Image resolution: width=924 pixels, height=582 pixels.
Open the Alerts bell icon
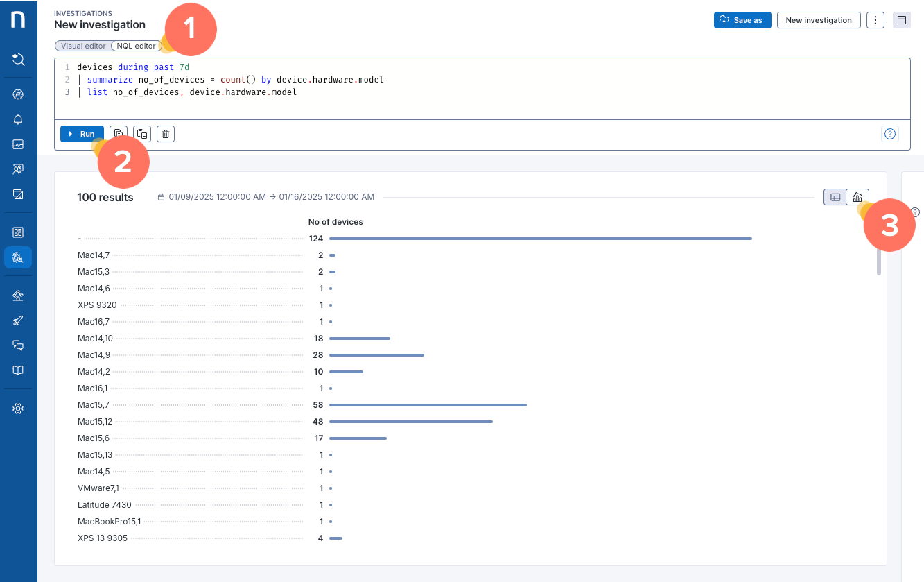tap(18, 119)
